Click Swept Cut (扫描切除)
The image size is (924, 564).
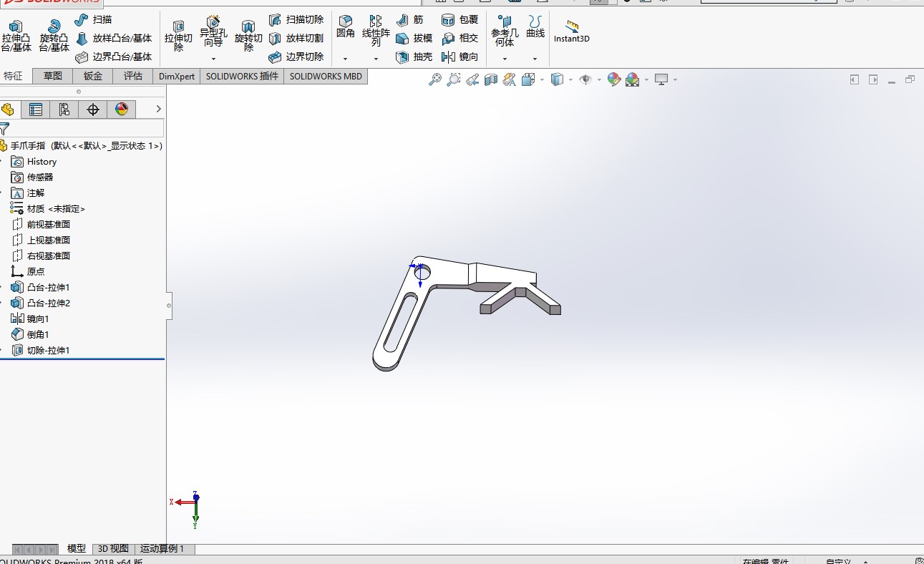pyautogui.click(x=296, y=19)
